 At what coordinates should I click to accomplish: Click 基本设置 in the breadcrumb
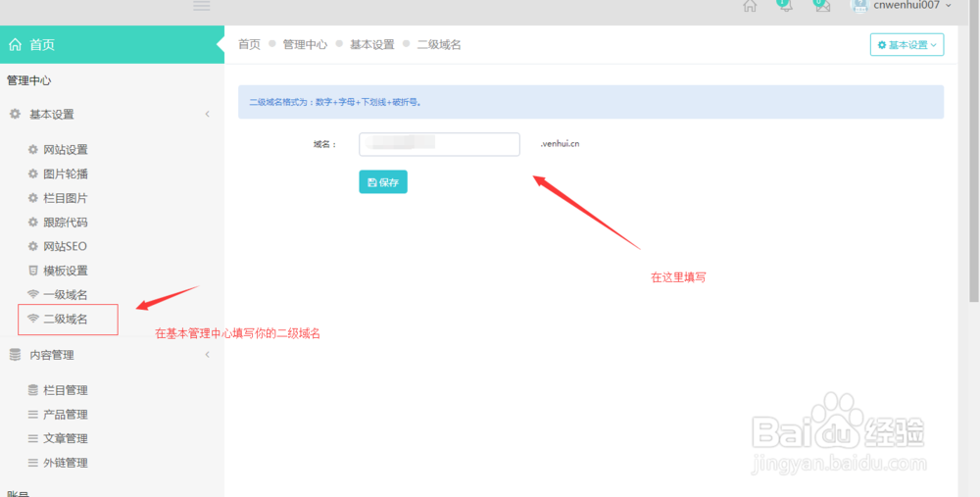pyautogui.click(x=371, y=44)
